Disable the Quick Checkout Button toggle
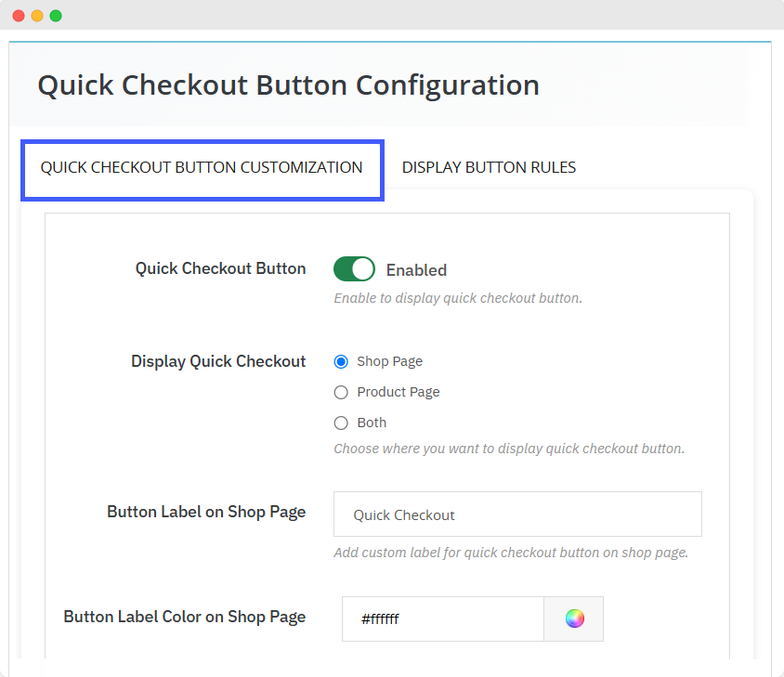Image resolution: width=784 pixels, height=677 pixels. pos(354,269)
